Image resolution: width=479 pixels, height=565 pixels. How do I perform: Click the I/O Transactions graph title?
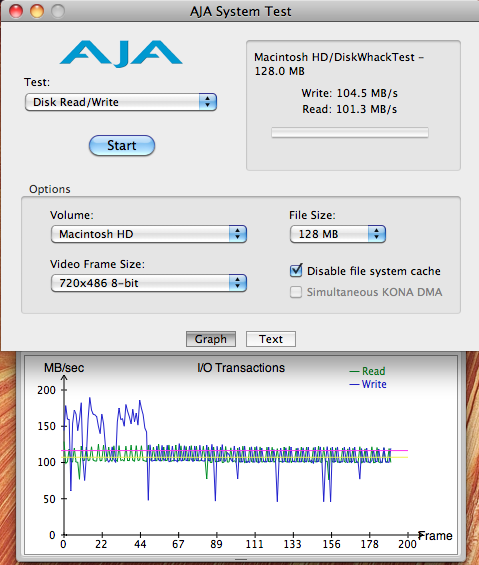(x=241, y=368)
